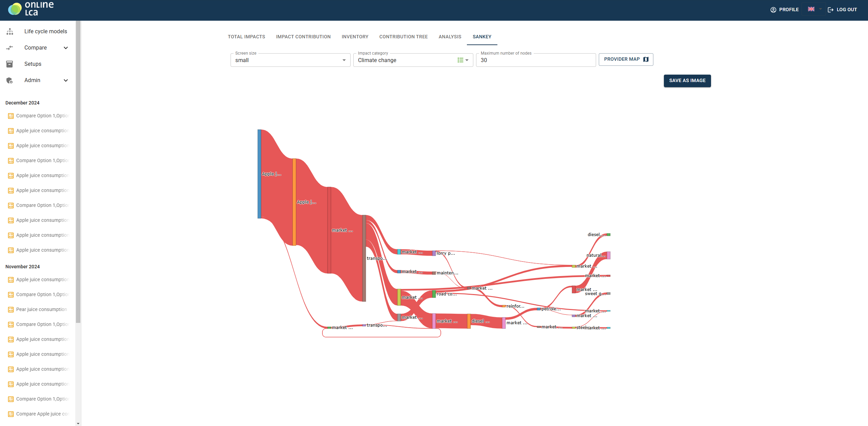
Task: Switch to the Total Impacts tab
Action: [246, 37]
